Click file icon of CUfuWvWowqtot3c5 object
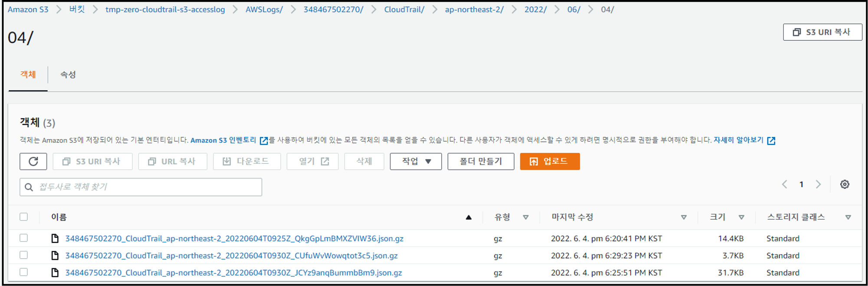868x286 pixels. coord(55,256)
